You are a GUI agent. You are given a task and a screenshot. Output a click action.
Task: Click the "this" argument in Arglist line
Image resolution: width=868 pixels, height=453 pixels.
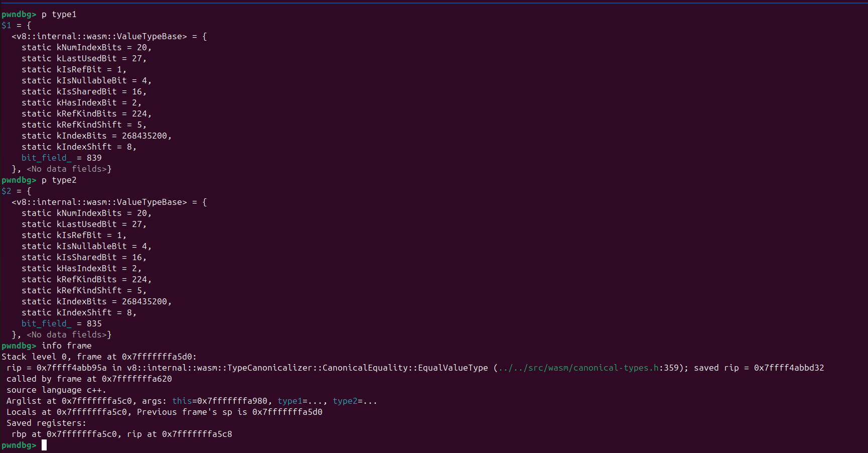[182, 401]
